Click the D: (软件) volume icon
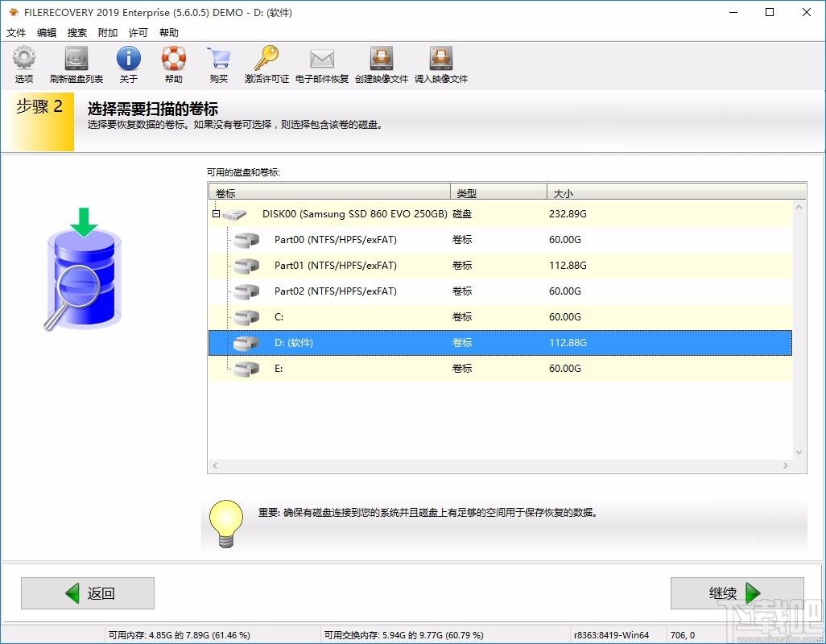Screen dimensions: 826x644 246,343
